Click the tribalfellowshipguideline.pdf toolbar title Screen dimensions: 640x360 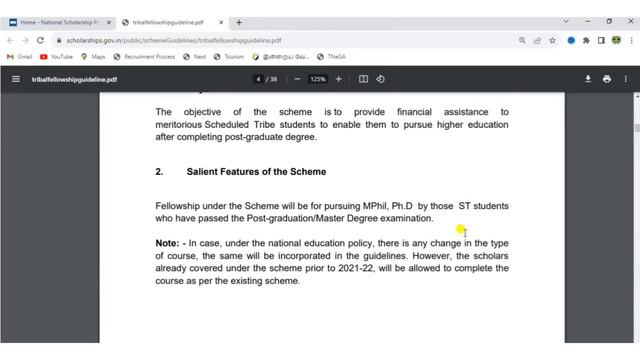75,80
